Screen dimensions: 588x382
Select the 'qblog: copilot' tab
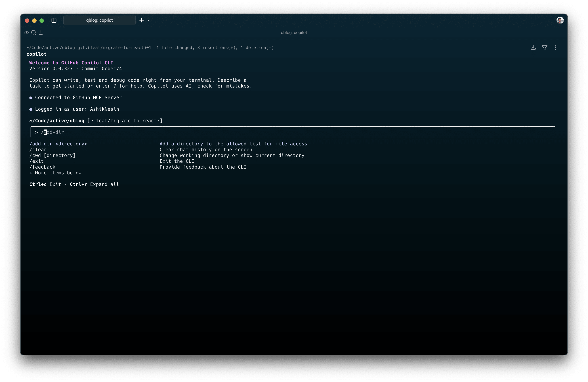pos(99,20)
